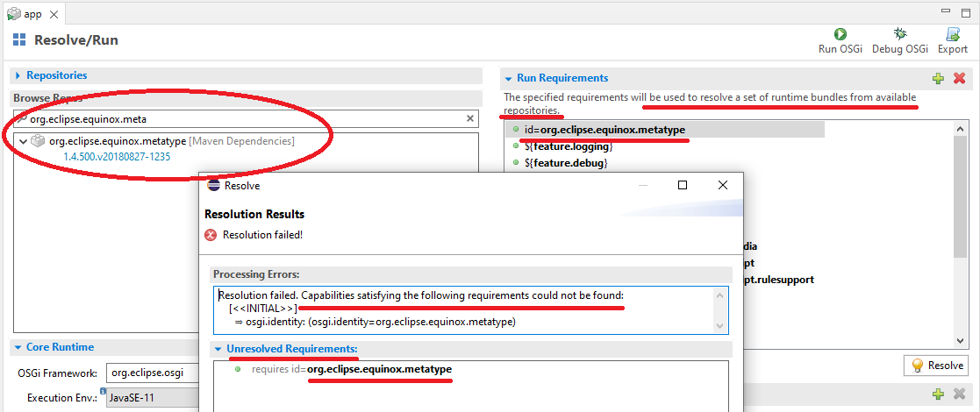Collapse the Run Requirements section
980x412 pixels.
coord(509,79)
